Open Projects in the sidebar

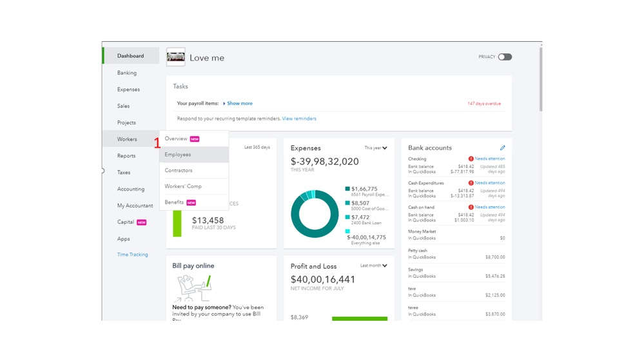pos(126,123)
